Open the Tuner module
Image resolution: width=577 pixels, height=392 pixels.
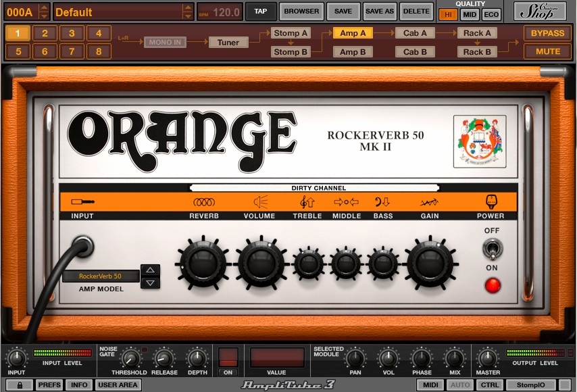coord(228,43)
